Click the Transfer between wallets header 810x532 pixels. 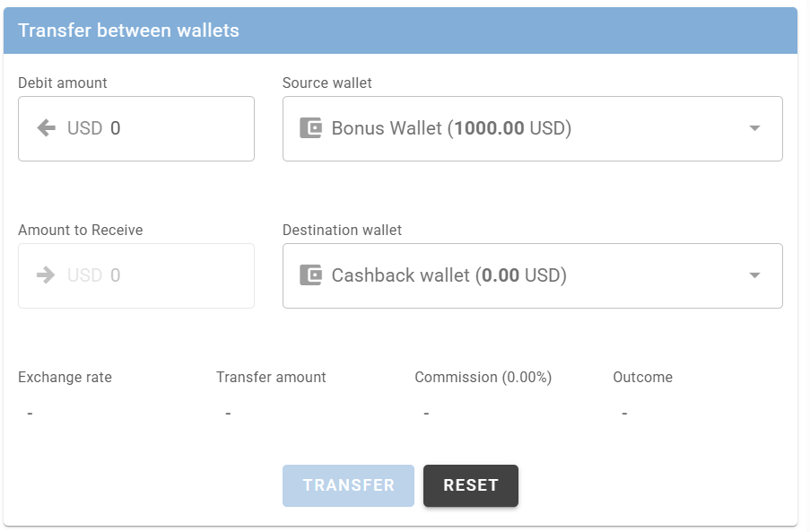(x=128, y=31)
